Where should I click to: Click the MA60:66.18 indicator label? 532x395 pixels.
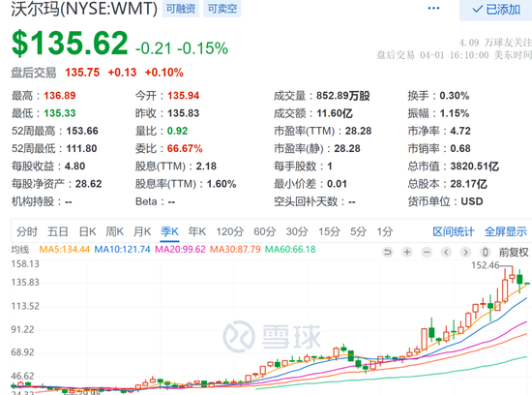(x=290, y=249)
